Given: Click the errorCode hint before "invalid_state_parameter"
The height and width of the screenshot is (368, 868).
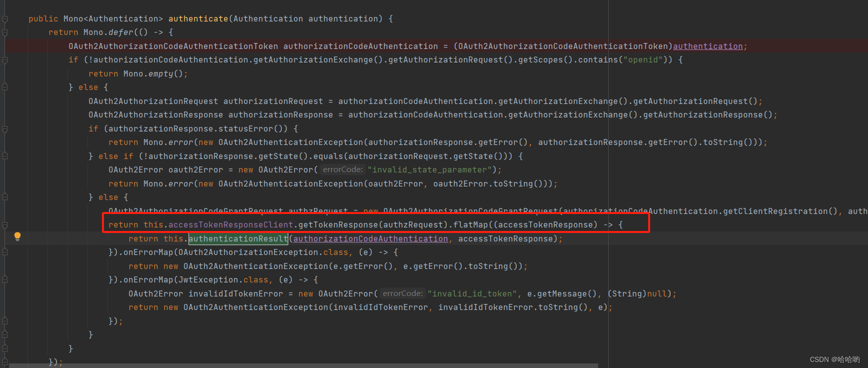Looking at the screenshot, I should coord(343,169).
